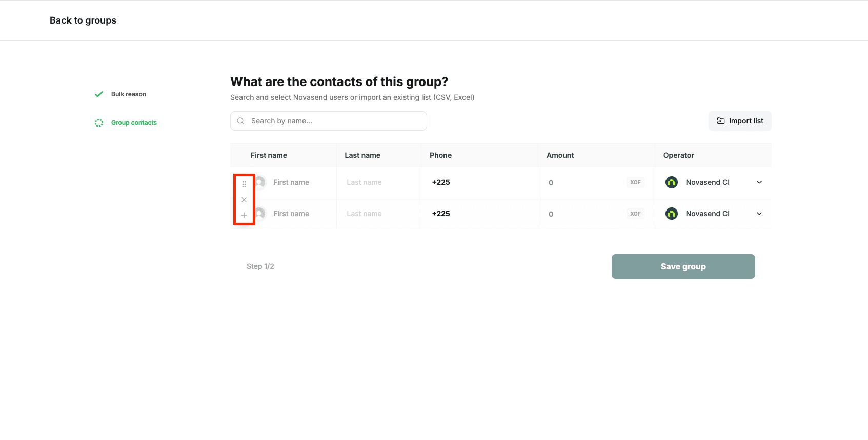Click the dotted circle icon beside Group contacts
868x440 pixels.
pos(99,123)
